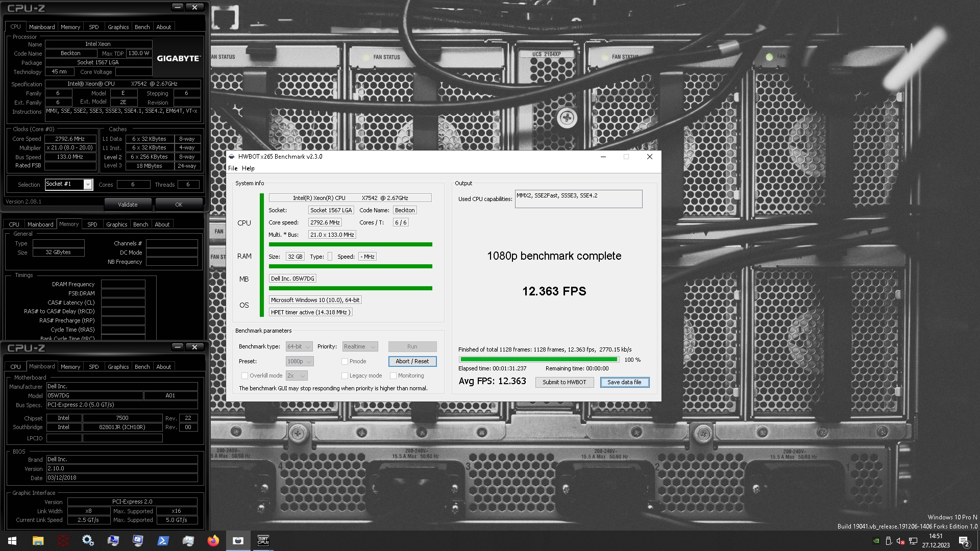Click Submit to HWBOT button
Viewport: 980px width, 551px height.
point(564,382)
